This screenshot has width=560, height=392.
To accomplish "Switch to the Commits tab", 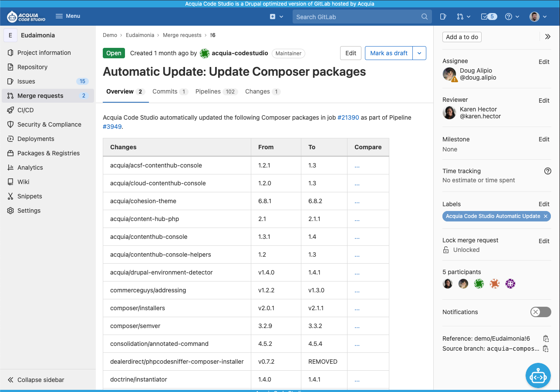I will pos(170,92).
